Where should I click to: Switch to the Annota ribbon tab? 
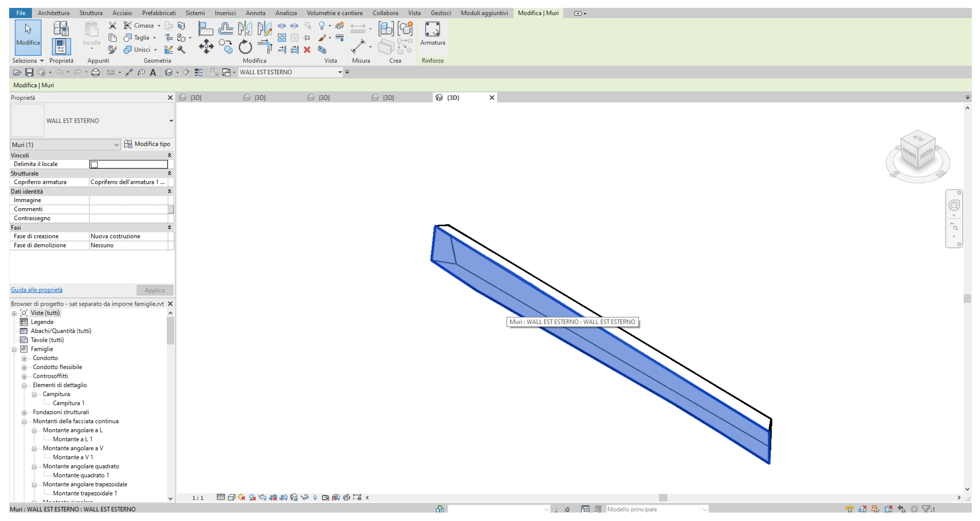255,13
